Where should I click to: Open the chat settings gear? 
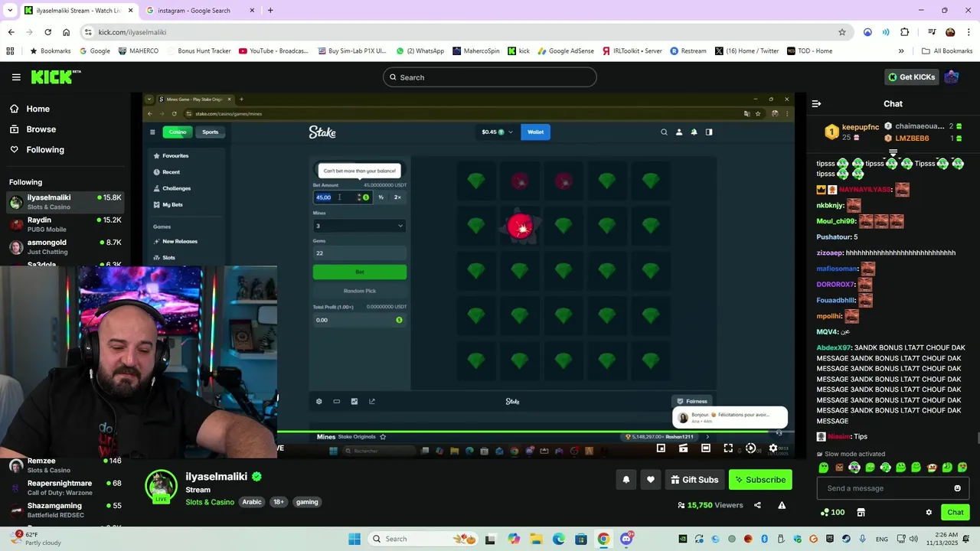[929, 512]
